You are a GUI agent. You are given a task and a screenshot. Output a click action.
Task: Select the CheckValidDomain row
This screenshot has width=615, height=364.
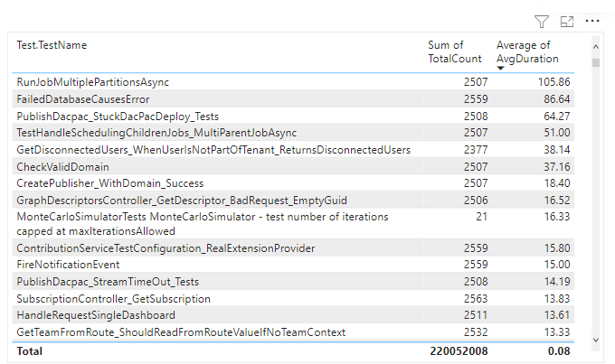63,167
